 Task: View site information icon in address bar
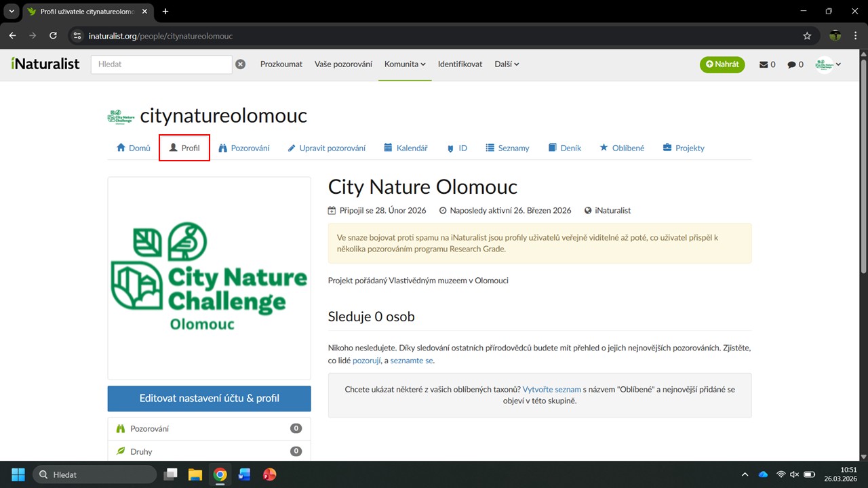77,36
